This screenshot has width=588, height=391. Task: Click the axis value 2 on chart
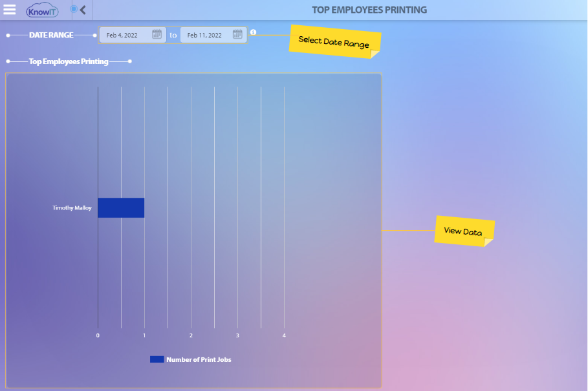tap(191, 335)
